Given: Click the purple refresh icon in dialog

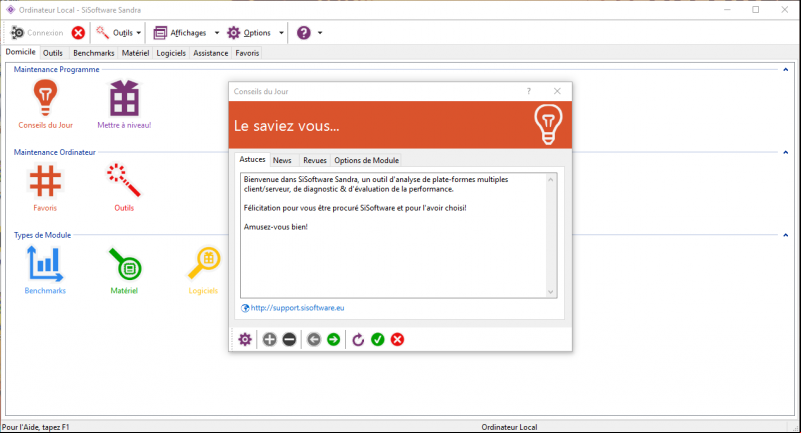Looking at the screenshot, I should coord(358,340).
